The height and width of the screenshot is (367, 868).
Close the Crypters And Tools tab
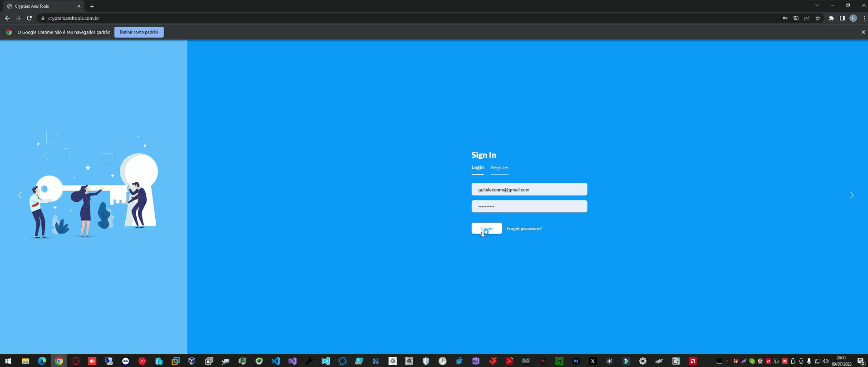79,6
